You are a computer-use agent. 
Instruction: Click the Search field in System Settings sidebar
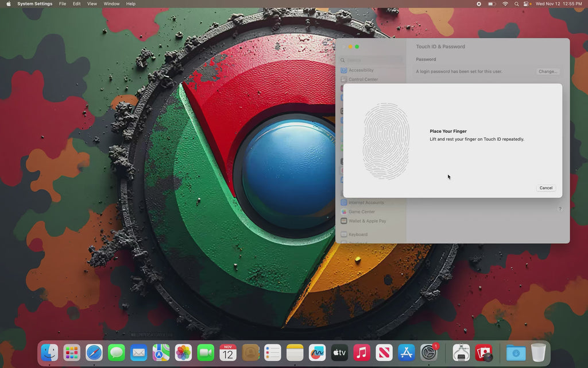[x=372, y=60]
